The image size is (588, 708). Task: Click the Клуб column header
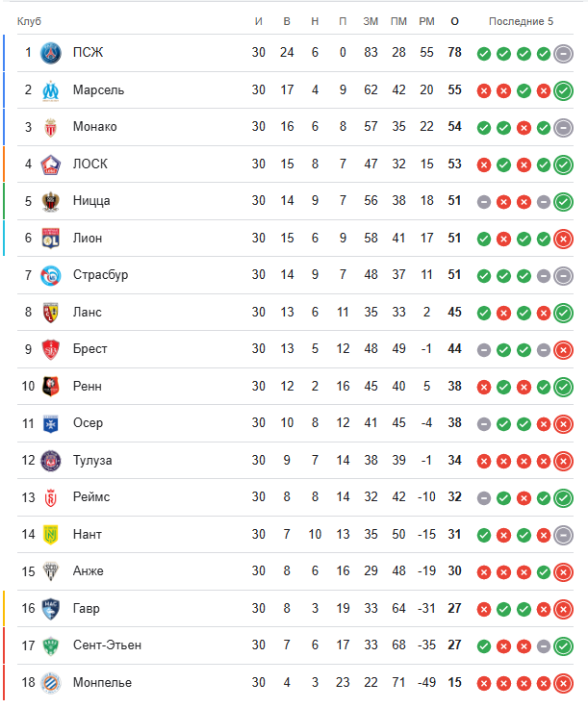[30, 21]
